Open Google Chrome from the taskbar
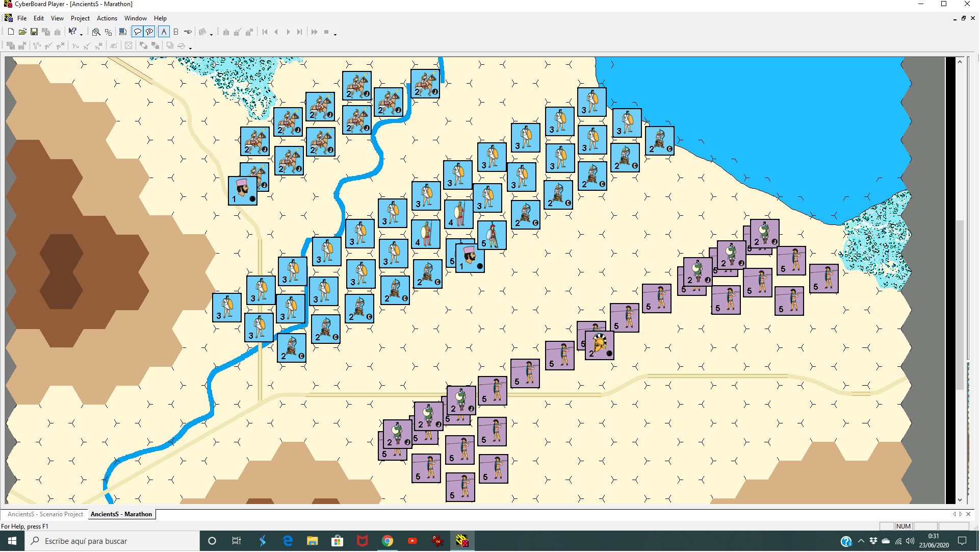980x552 pixels. pos(388,541)
